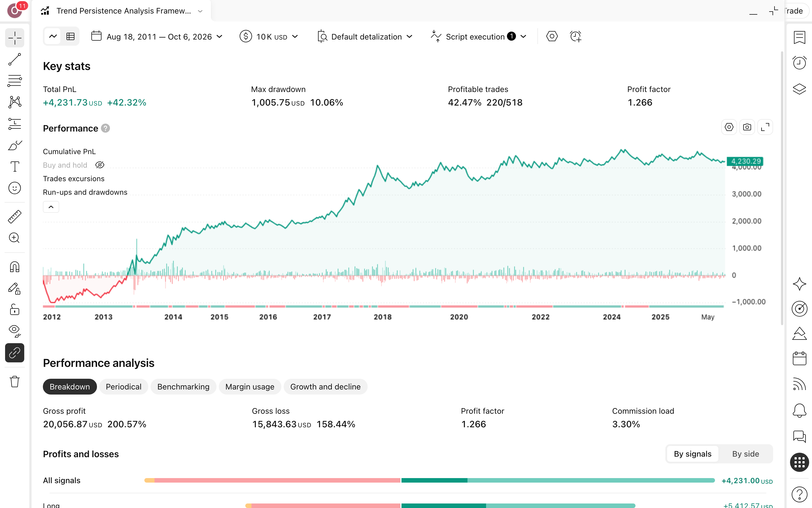Toggle Cumulative PnL series
The height and width of the screenshot is (508, 812).
[69, 152]
